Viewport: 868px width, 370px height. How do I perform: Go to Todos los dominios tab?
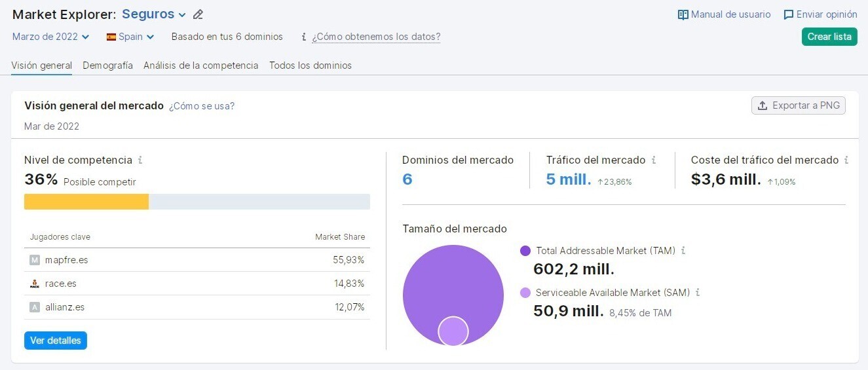click(x=311, y=65)
